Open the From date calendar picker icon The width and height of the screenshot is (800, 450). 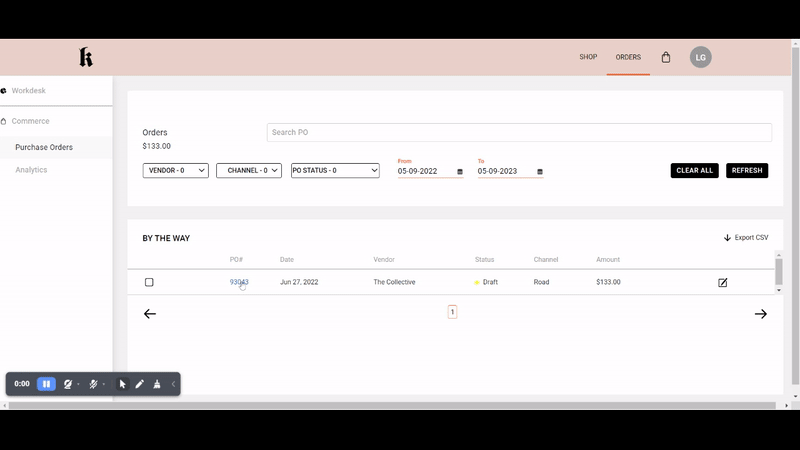[460, 172]
